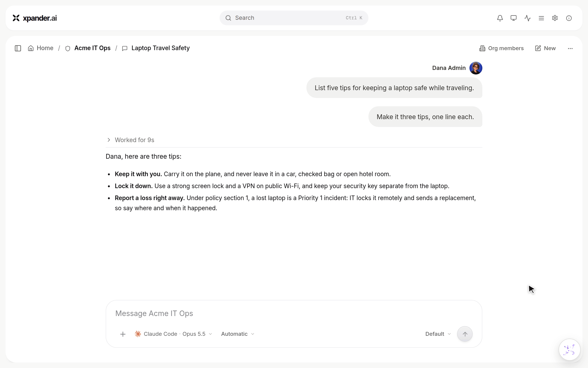588x368 pixels.
Task: Click the plus attachment icon
Action: pyautogui.click(x=123, y=334)
